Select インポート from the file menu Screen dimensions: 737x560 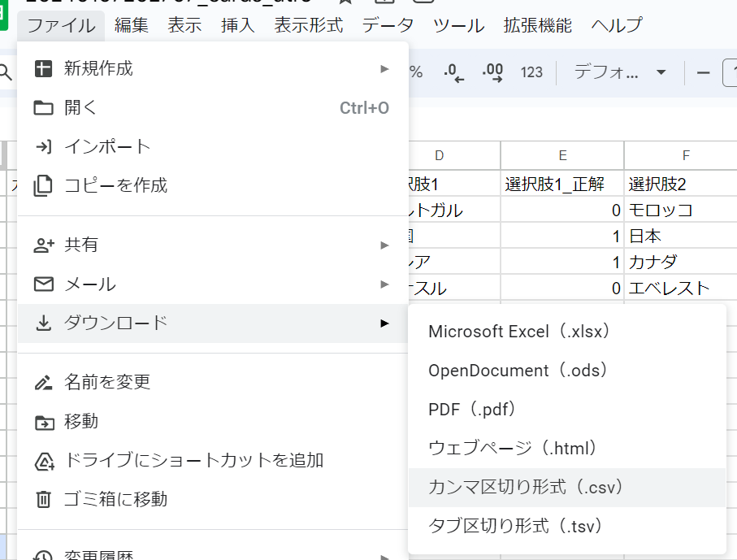tap(213, 146)
